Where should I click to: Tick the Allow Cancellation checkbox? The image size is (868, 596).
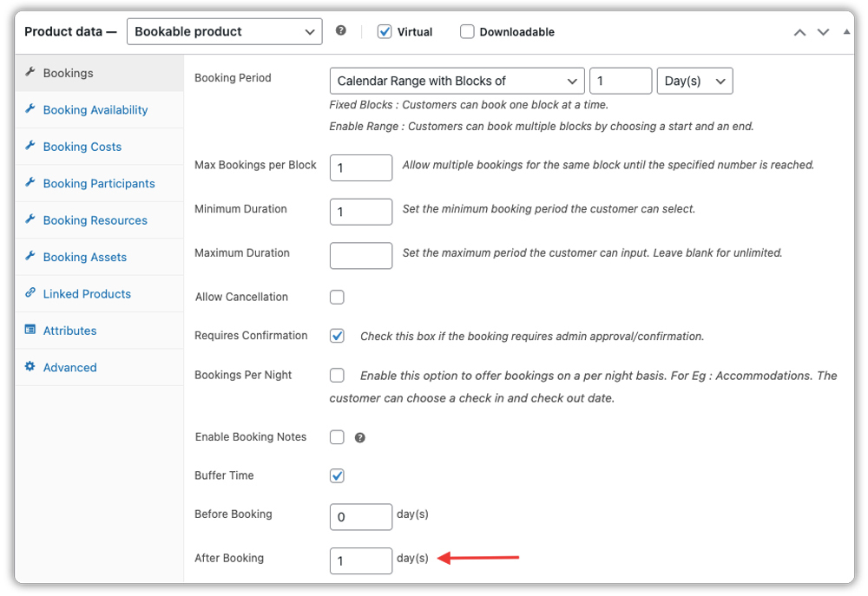coord(337,298)
